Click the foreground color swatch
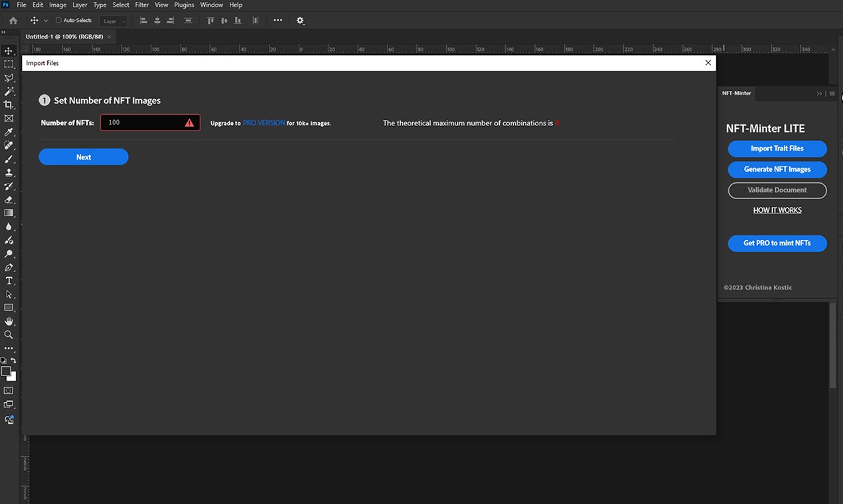Screen dimensions: 843x504 coord(6,371)
